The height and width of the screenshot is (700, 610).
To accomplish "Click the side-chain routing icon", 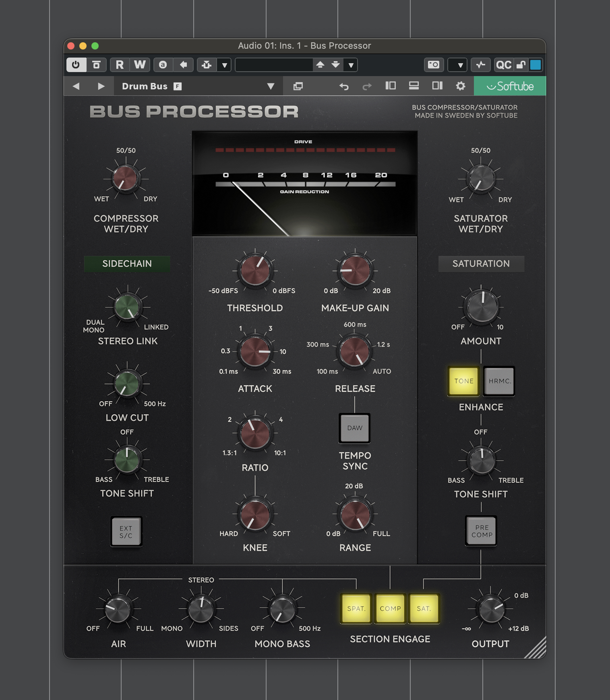I will click(x=207, y=65).
